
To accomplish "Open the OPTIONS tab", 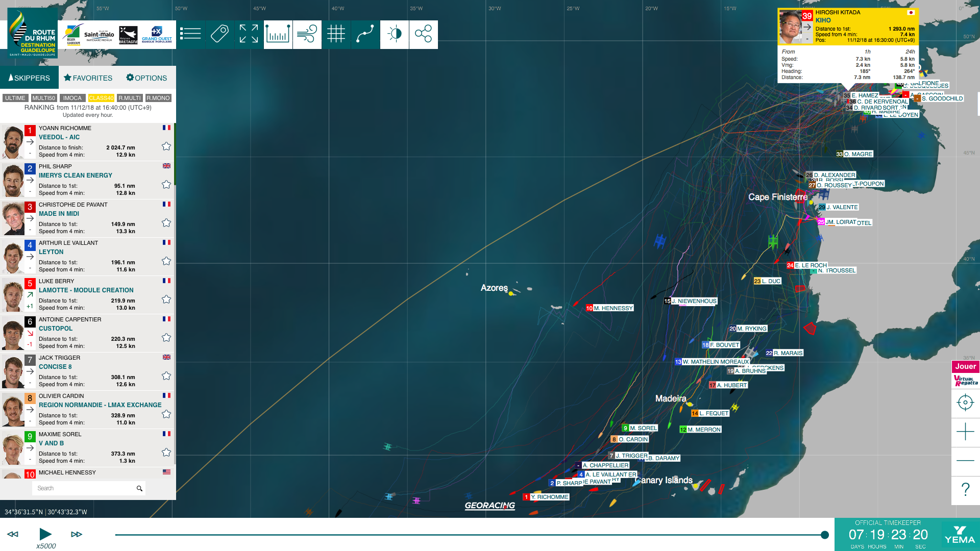I will click(x=146, y=78).
